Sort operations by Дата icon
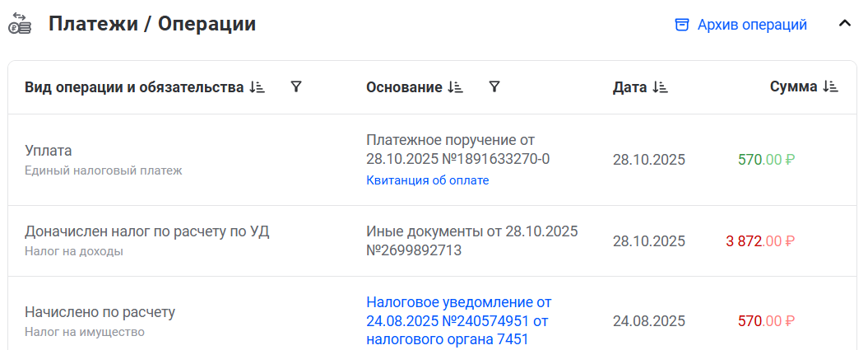The width and height of the screenshot is (868, 350). pyautogui.click(x=660, y=87)
